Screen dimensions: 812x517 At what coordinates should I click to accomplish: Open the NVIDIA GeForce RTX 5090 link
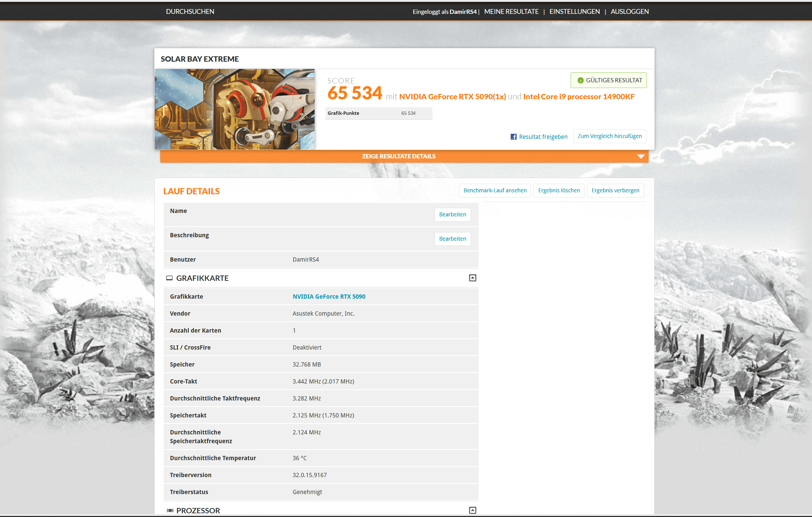point(328,296)
